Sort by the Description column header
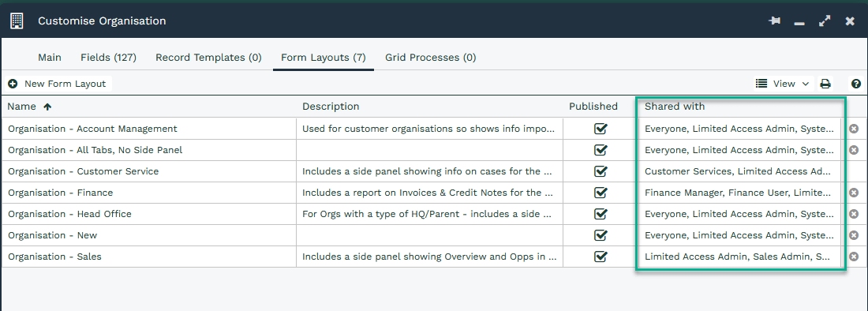 coord(331,107)
